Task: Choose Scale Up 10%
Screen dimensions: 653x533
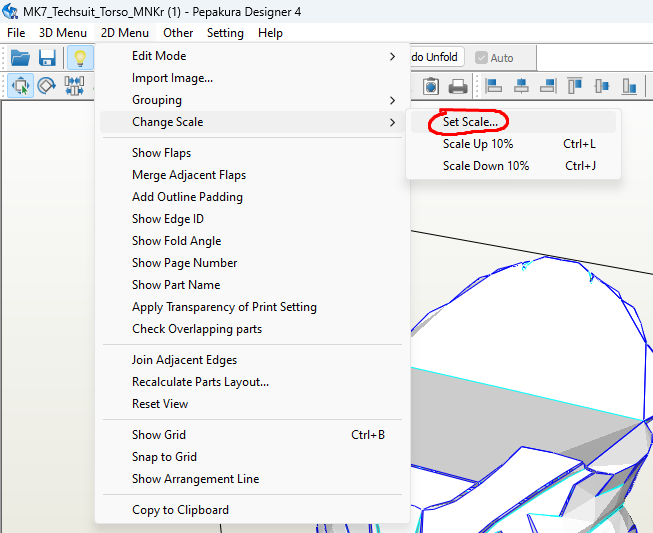Action: tap(513, 144)
